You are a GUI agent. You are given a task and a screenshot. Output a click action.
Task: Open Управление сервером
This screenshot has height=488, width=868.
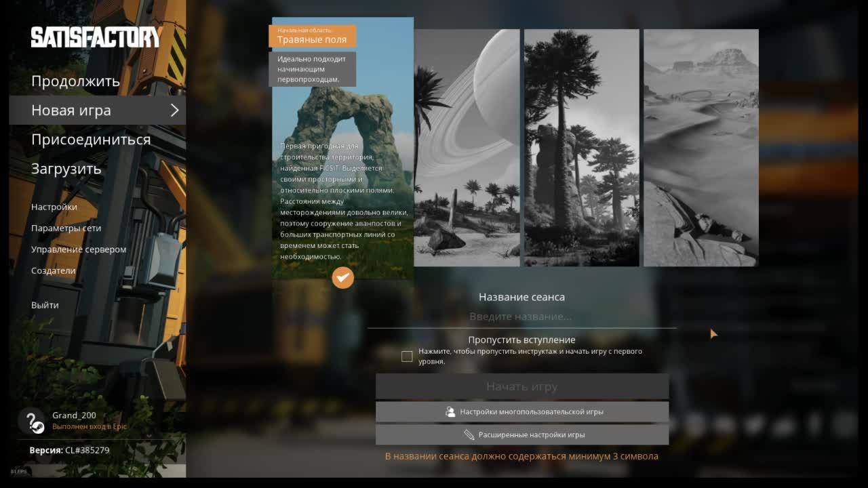(79, 249)
